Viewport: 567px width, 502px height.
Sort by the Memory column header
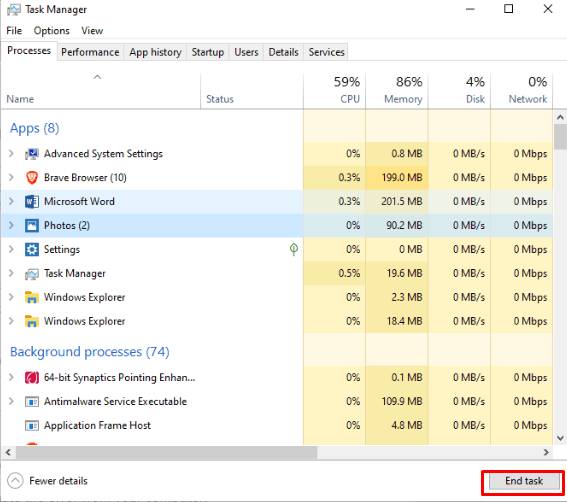pos(397,91)
